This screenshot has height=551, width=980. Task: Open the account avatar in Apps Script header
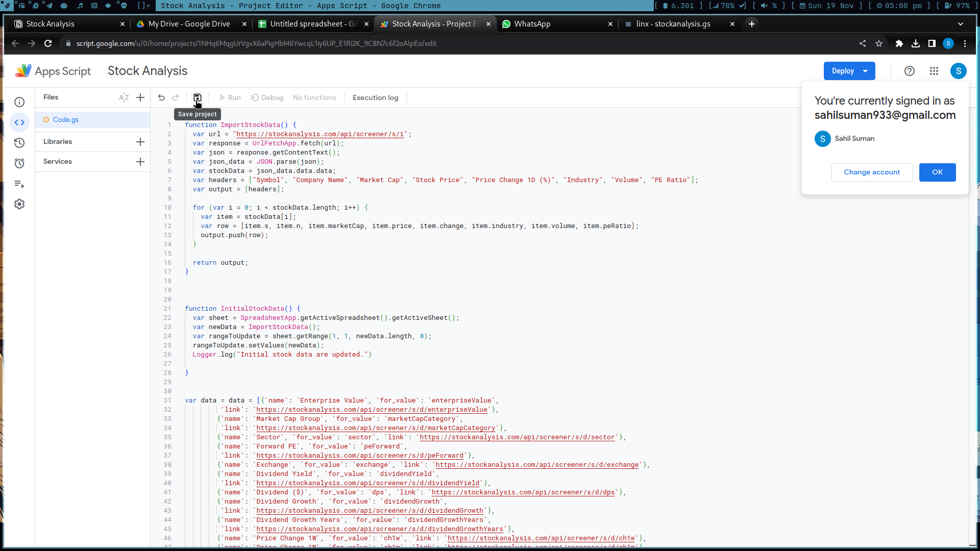tap(959, 71)
